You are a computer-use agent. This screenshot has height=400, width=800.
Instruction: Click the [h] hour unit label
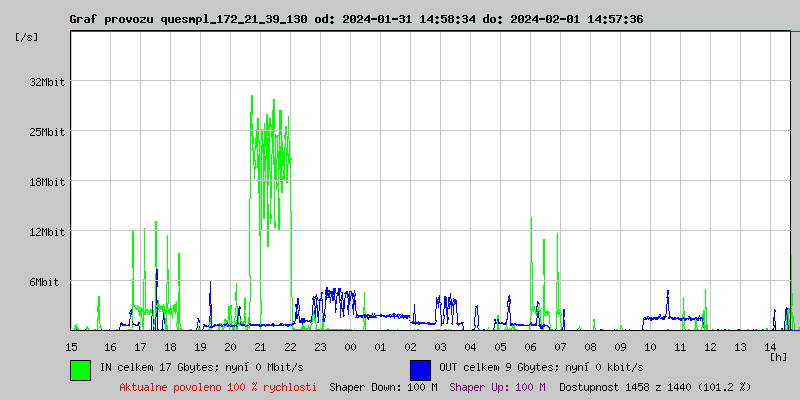coord(778,356)
